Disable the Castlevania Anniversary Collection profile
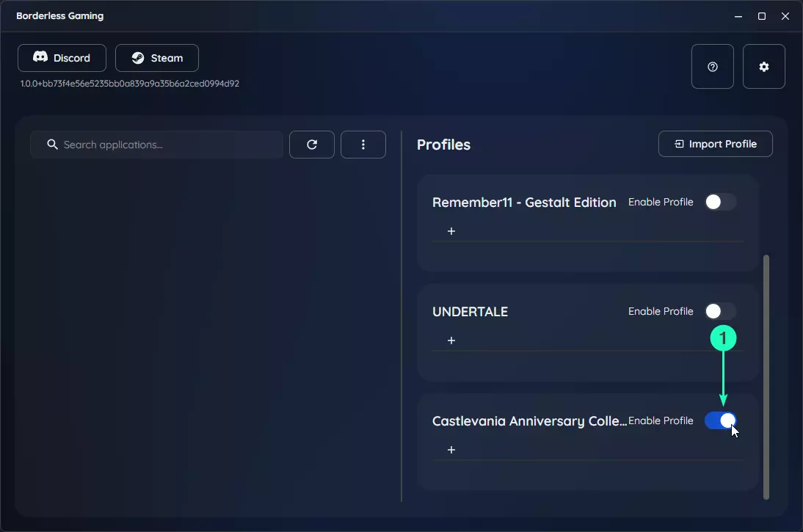Viewport: 803px width, 532px height. (x=720, y=420)
